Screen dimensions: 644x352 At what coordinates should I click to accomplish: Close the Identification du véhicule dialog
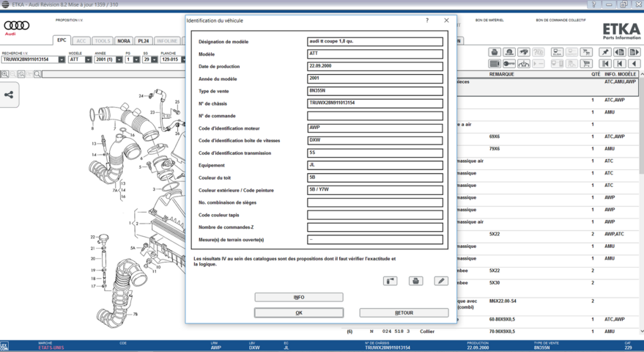[446, 20]
